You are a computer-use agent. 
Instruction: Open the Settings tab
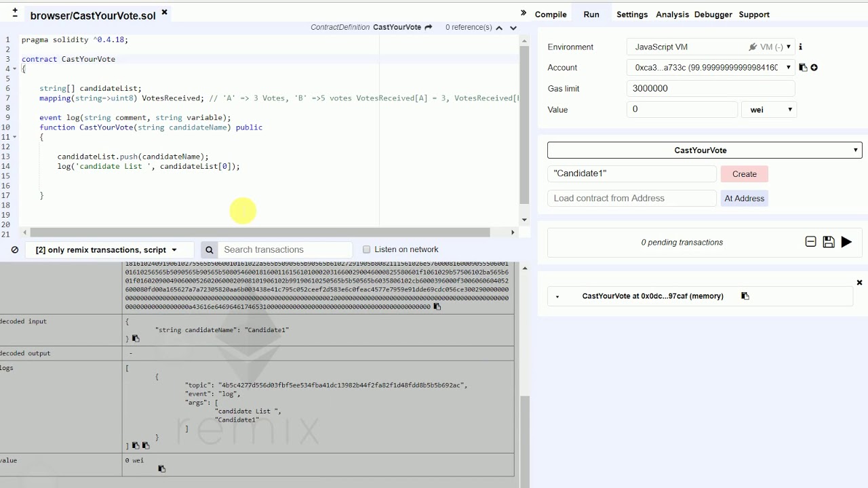pyautogui.click(x=632, y=14)
